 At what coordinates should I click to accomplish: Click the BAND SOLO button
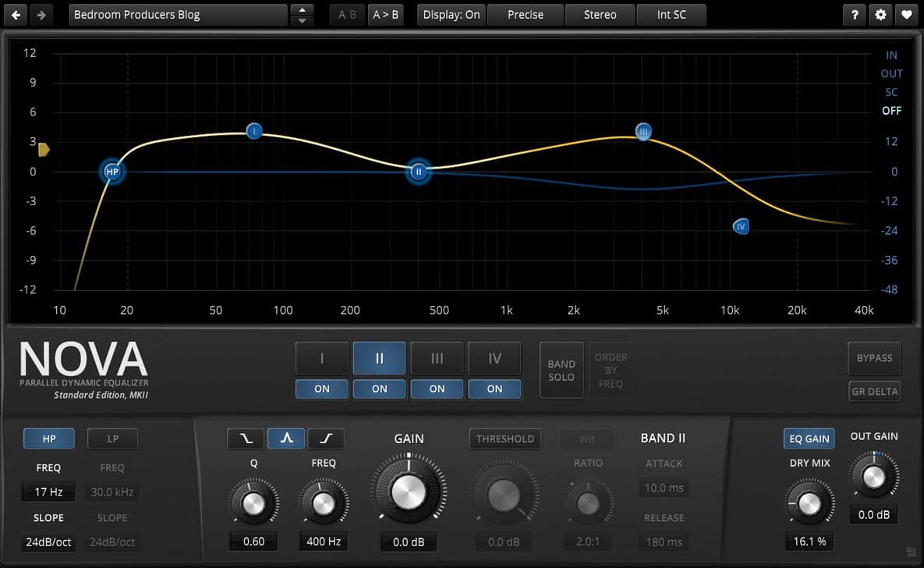coord(561,370)
